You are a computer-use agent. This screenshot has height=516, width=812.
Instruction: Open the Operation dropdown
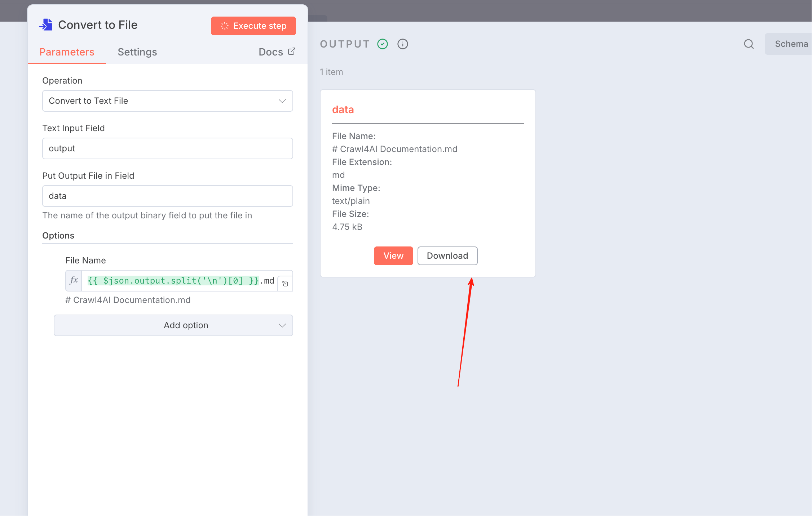point(167,101)
